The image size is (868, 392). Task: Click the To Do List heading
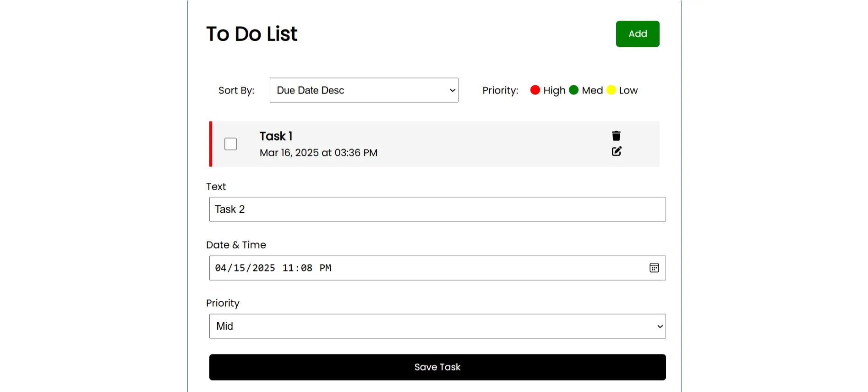[252, 34]
